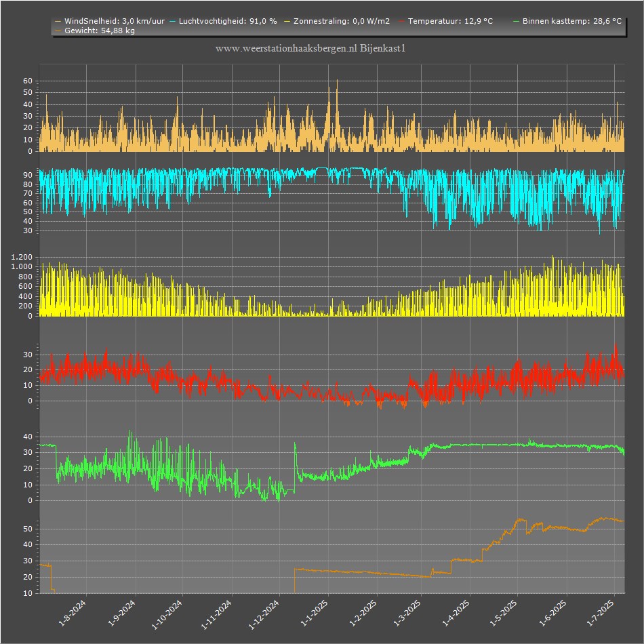Click the Gewicht: 54,88 kg legend entry
This screenshot has height=644, width=644.
point(95,31)
